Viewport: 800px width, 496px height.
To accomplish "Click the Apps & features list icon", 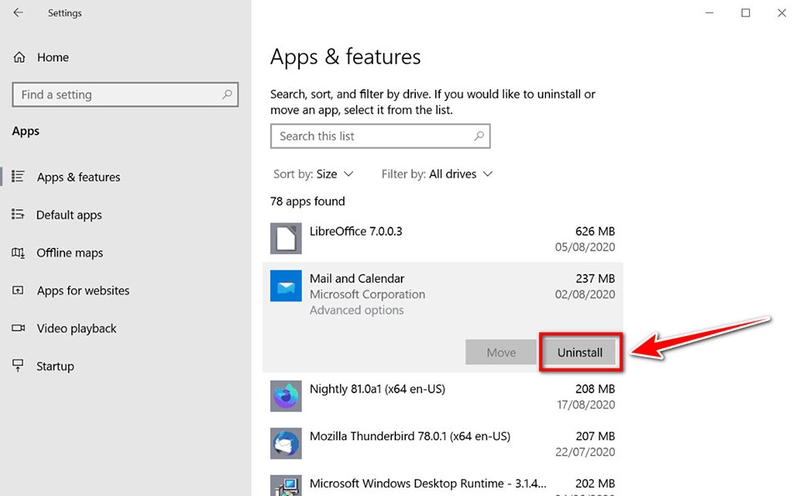I will point(18,177).
